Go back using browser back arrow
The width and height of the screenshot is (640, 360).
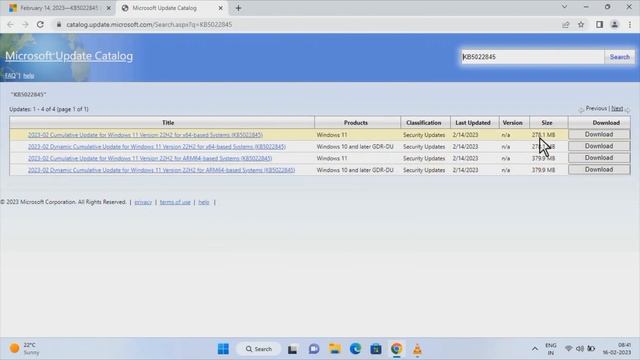pos(10,24)
